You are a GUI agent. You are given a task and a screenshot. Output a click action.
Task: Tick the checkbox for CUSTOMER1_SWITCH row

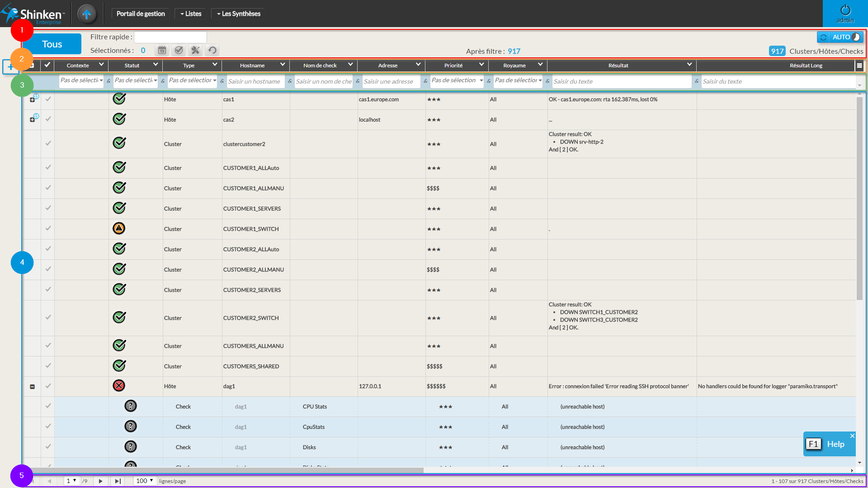pos(48,229)
